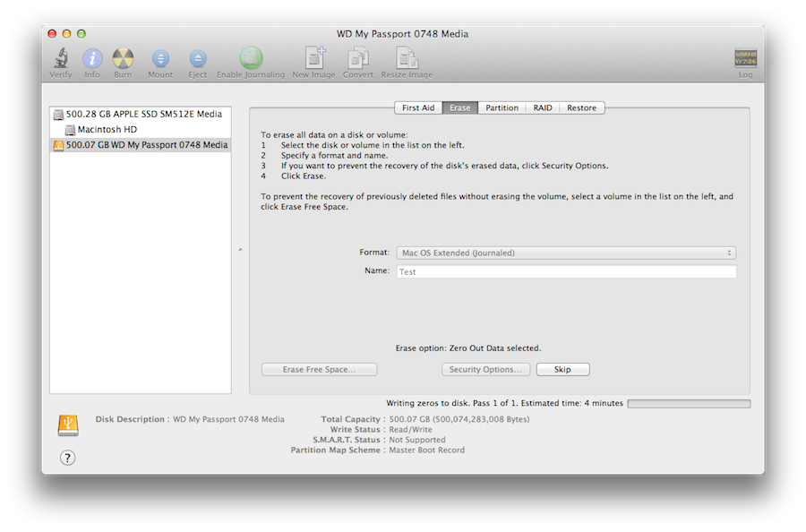This screenshot has height=532, width=806.
Task: Click the erase progress bar
Action: (x=689, y=404)
